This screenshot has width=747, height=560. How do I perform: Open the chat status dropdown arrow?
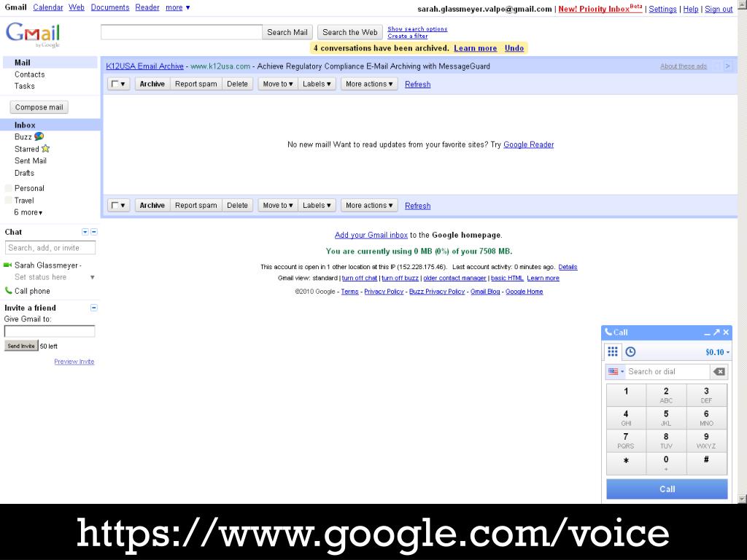point(93,277)
